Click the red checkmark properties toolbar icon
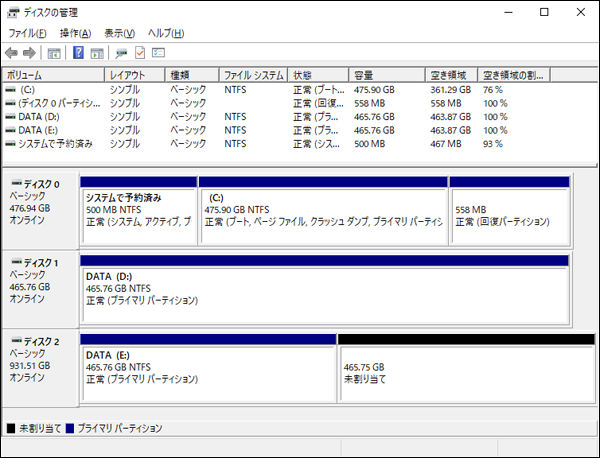 click(140, 52)
